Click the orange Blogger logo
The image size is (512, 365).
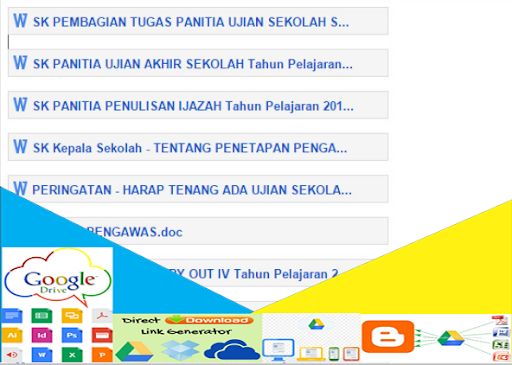point(388,337)
